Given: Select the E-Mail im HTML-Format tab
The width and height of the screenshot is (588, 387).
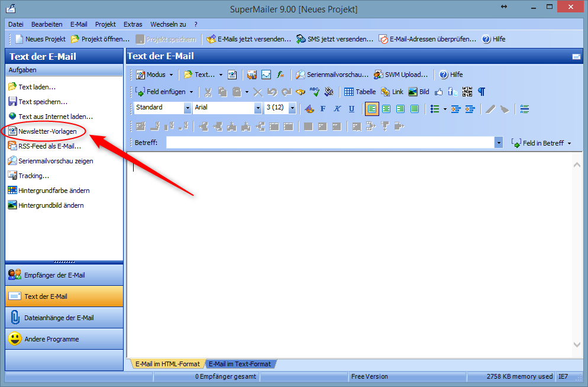Looking at the screenshot, I should pyautogui.click(x=167, y=364).
